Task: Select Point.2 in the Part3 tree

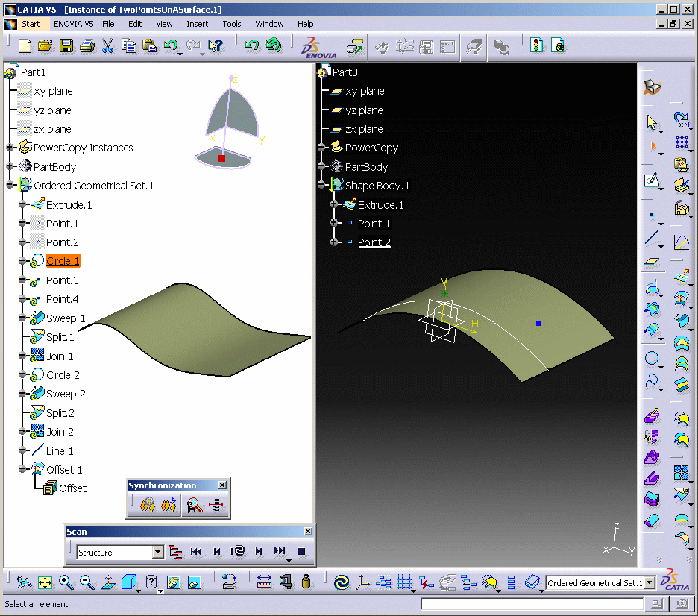Action: pyautogui.click(x=374, y=242)
